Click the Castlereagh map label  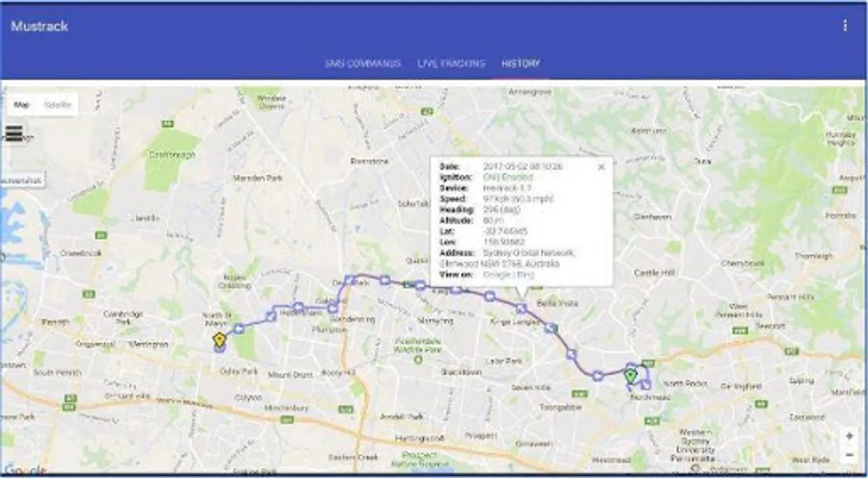pyautogui.click(x=172, y=155)
